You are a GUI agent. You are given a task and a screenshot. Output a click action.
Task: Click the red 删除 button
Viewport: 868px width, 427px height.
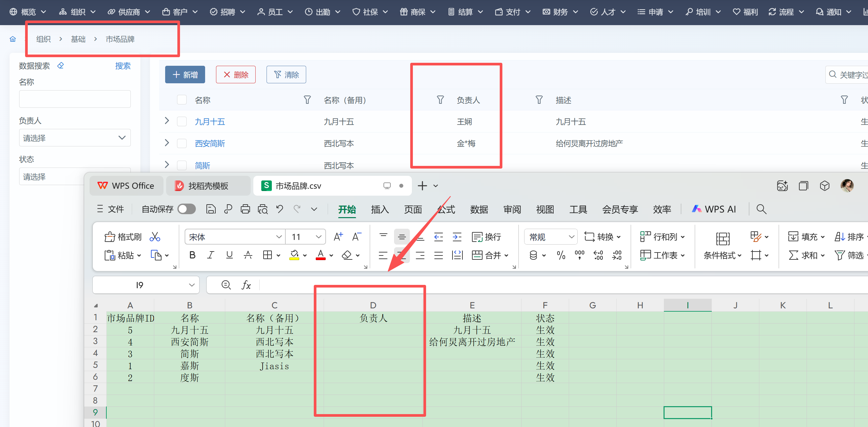[x=235, y=75]
